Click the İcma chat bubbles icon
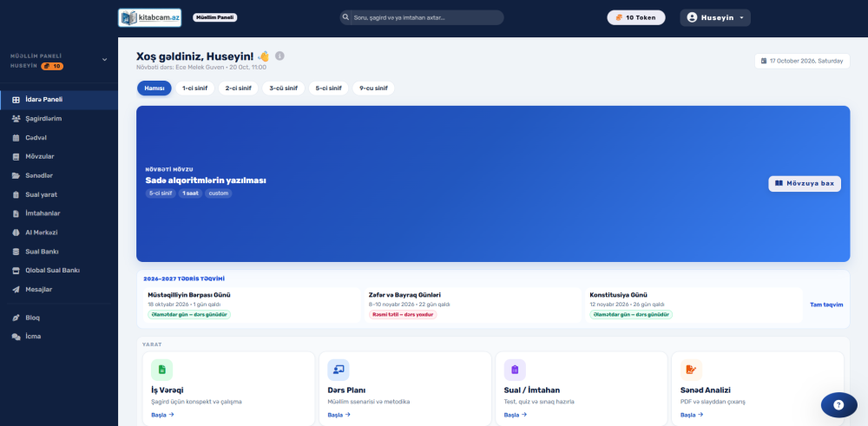Image resolution: width=868 pixels, height=426 pixels. tap(16, 337)
